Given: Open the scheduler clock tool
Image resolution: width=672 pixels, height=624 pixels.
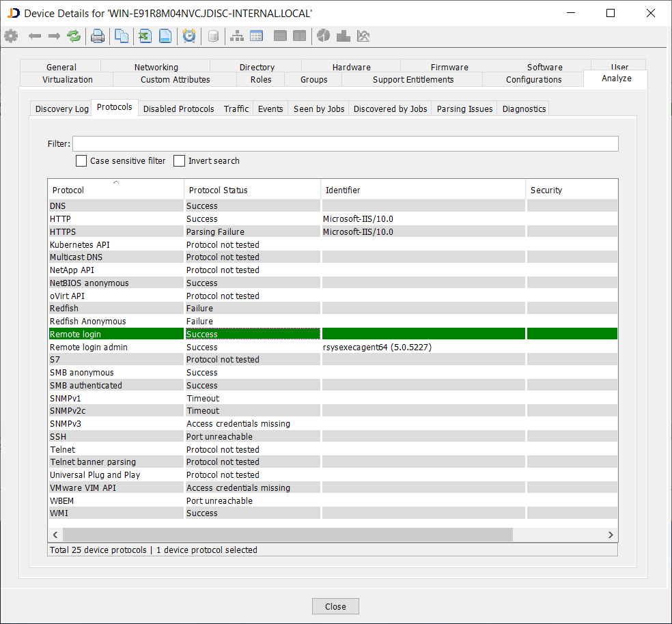Looking at the screenshot, I should tap(189, 36).
